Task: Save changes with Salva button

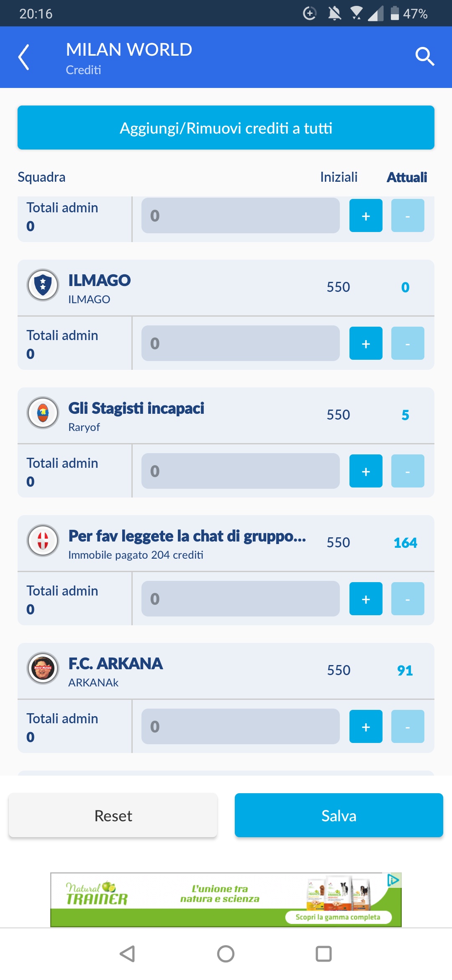Action: pos(339,815)
